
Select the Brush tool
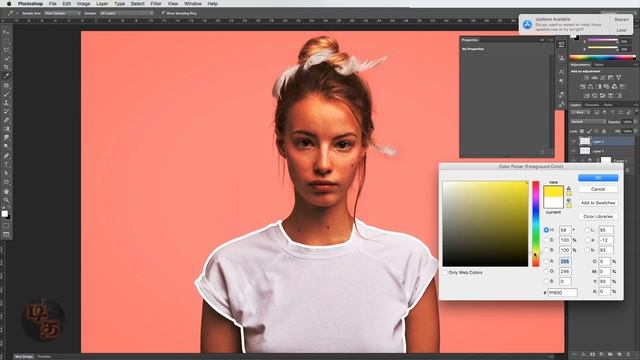pos(6,94)
